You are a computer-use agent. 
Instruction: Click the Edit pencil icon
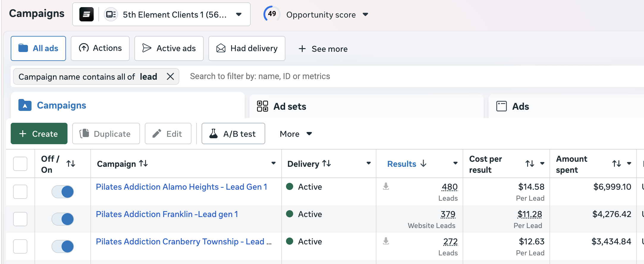coord(157,133)
